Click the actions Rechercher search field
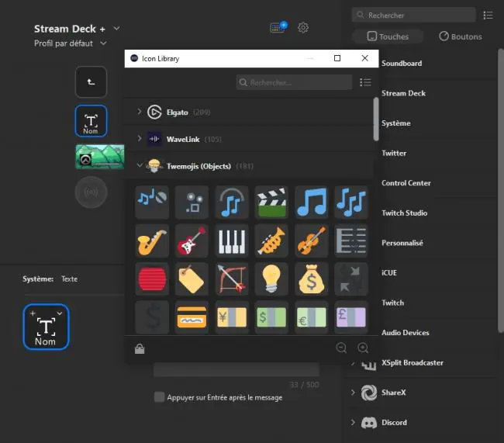The width and height of the screenshot is (504, 443). pos(414,15)
